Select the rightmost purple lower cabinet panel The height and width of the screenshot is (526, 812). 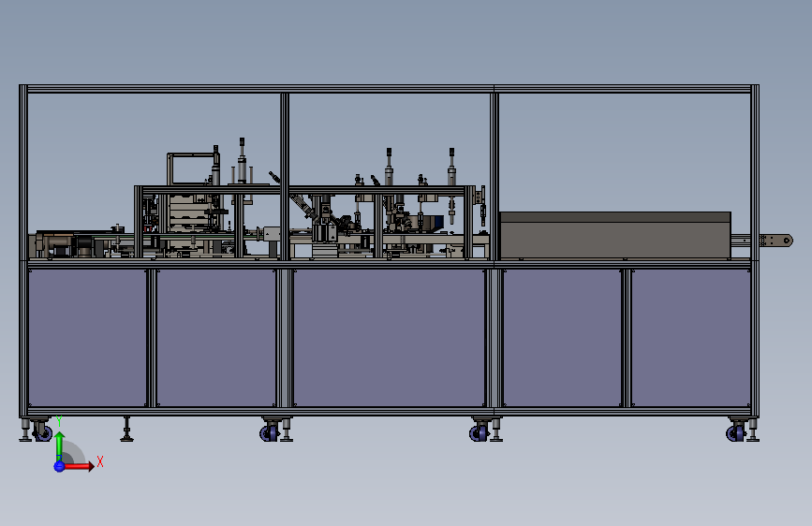(691, 338)
